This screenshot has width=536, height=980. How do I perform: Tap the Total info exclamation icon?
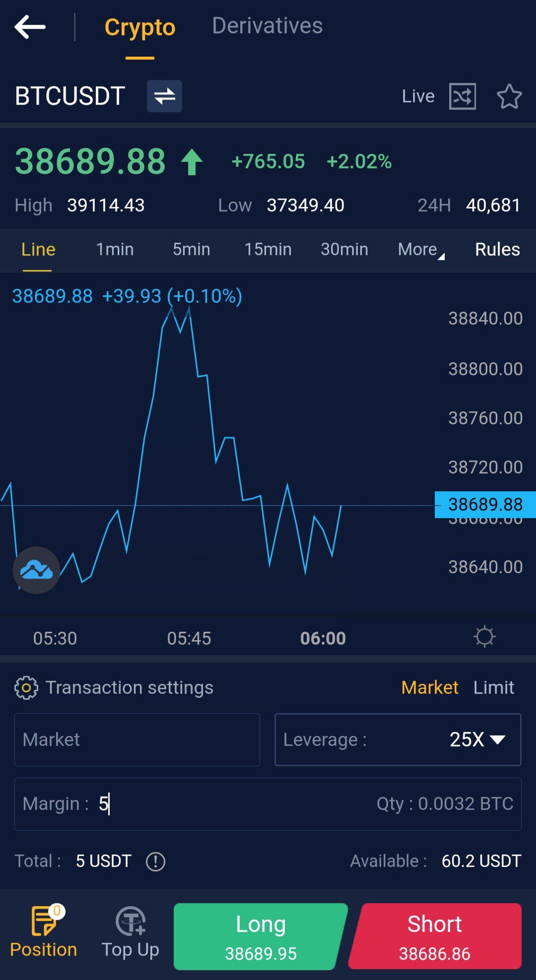coord(155,861)
